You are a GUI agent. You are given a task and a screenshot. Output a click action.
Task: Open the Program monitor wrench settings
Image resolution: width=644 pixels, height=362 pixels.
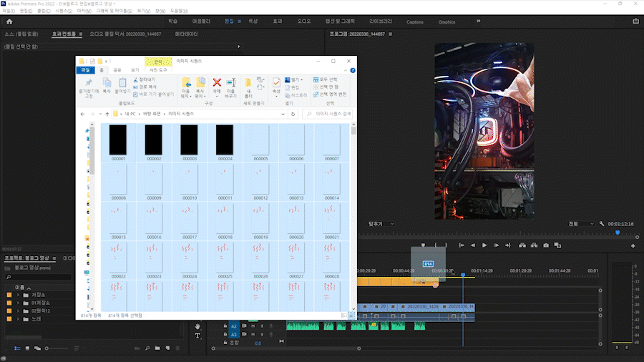pos(602,224)
